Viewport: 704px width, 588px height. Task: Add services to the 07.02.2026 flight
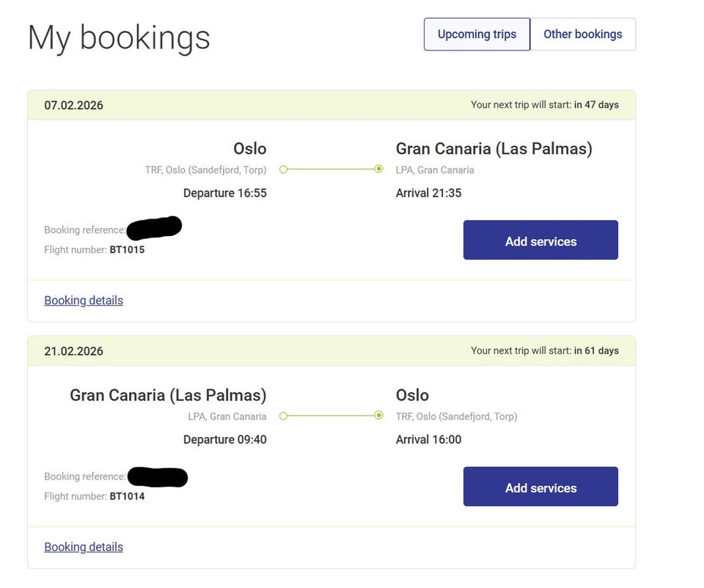(540, 240)
